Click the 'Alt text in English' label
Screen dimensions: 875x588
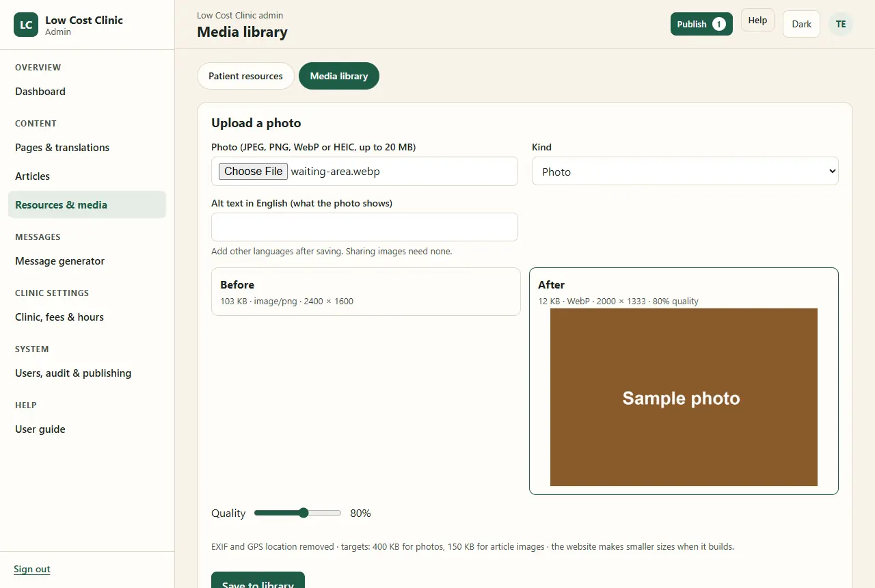(301, 203)
